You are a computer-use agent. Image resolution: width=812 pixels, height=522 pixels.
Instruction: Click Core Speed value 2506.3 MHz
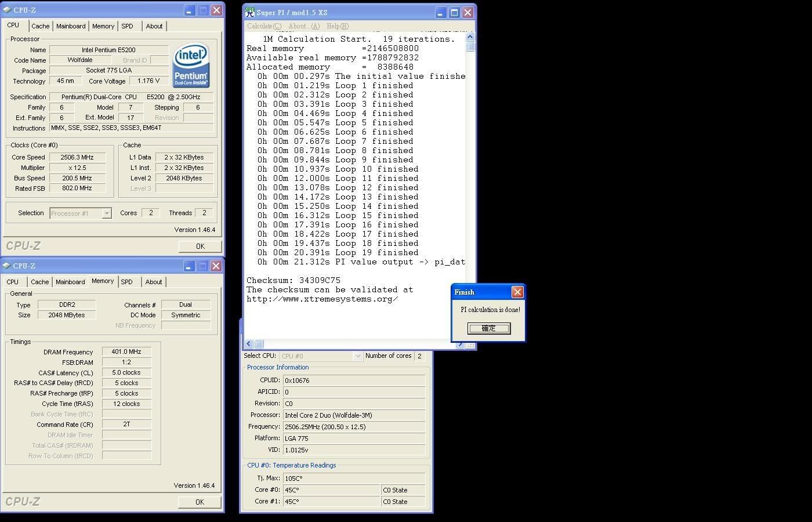tap(77, 157)
